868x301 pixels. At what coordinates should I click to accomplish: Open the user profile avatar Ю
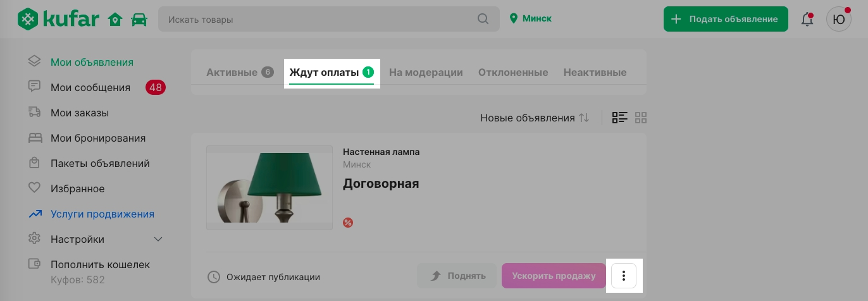coord(838,20)
